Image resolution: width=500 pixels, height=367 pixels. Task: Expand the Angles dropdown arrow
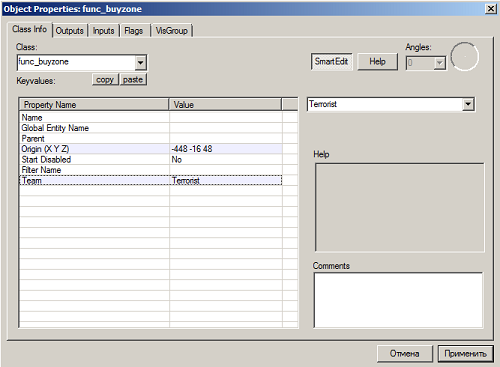440,63
